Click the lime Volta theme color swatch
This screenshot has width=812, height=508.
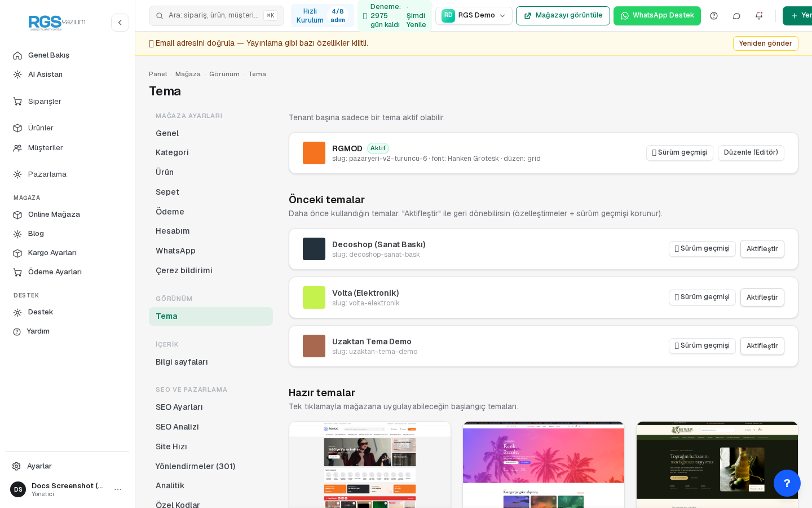pyautogui.click(x=314, y=297)
